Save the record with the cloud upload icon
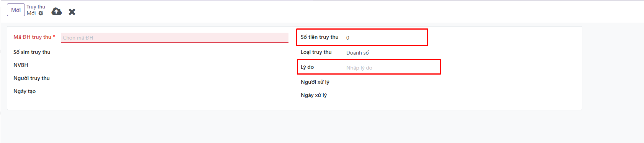 click(57, 12)
